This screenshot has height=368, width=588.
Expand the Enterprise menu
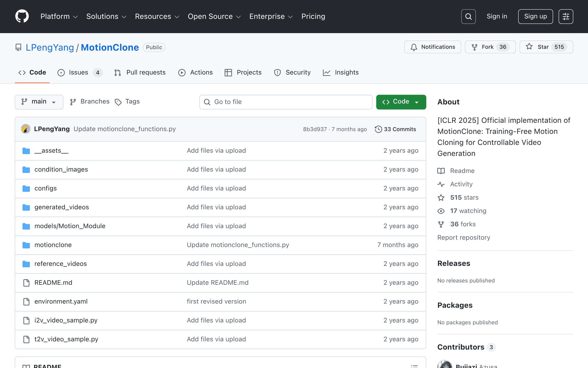coord(271,16)
